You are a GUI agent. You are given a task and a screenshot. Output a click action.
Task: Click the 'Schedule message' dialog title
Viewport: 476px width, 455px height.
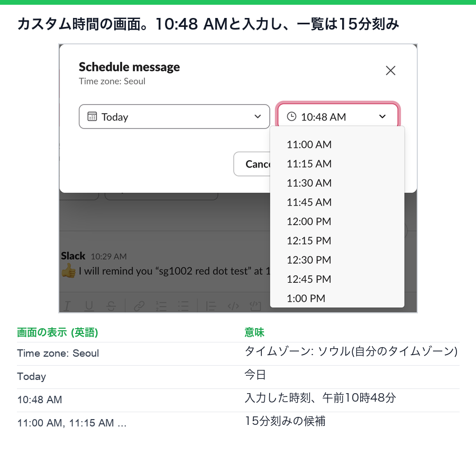pyautogui.click(x=130, y=67)
